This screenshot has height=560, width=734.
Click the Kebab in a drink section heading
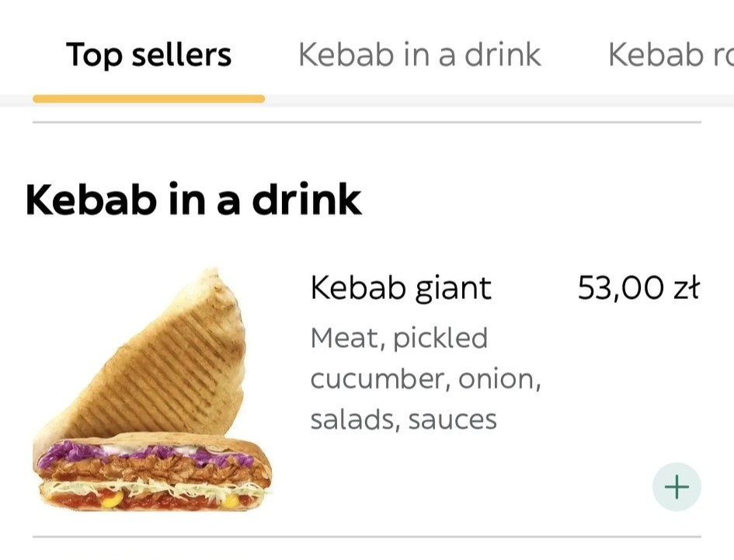[193, 200]
